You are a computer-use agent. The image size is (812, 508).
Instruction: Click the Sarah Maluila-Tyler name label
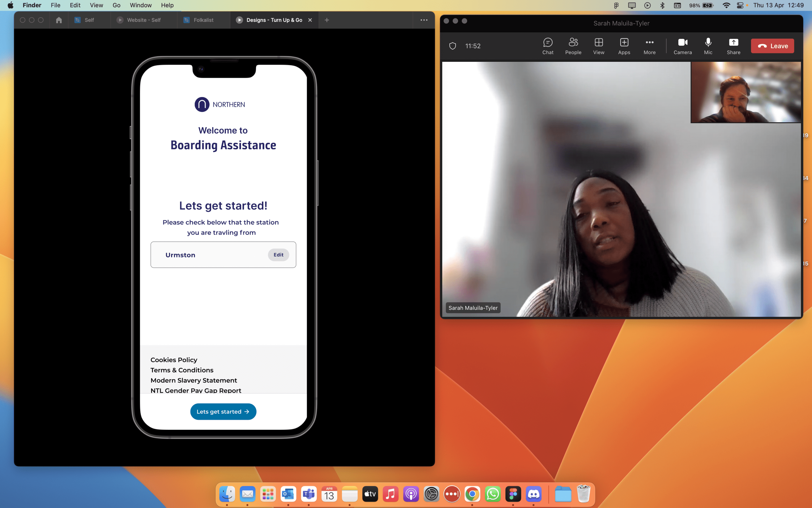pos(473,308)
